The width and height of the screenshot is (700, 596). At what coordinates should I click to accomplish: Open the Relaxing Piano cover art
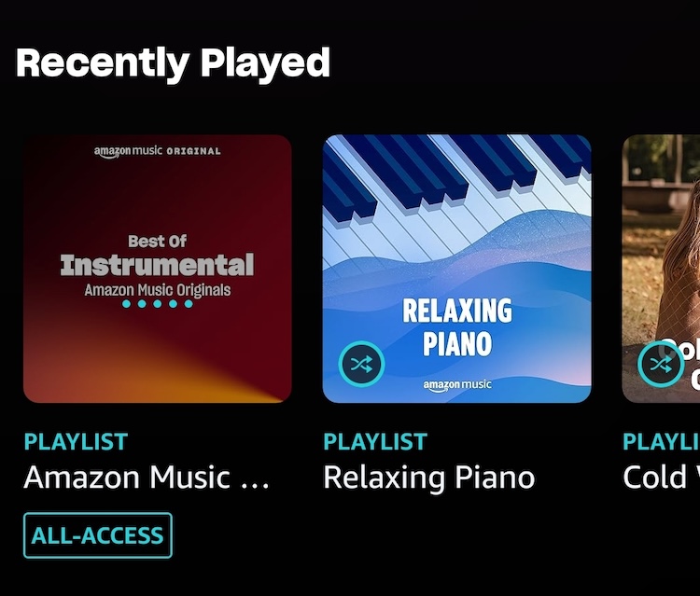[x=456, y=269]
